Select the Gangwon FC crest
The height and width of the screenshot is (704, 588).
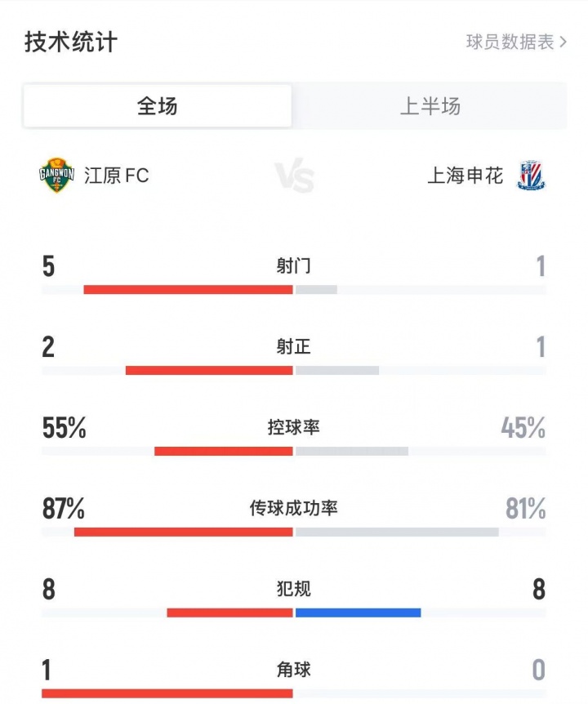[x=53, y=176]
